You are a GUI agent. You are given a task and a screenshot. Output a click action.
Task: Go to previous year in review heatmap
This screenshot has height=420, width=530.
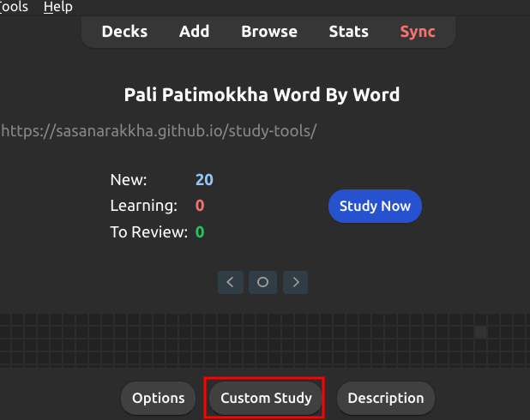[x=231, y=281]
